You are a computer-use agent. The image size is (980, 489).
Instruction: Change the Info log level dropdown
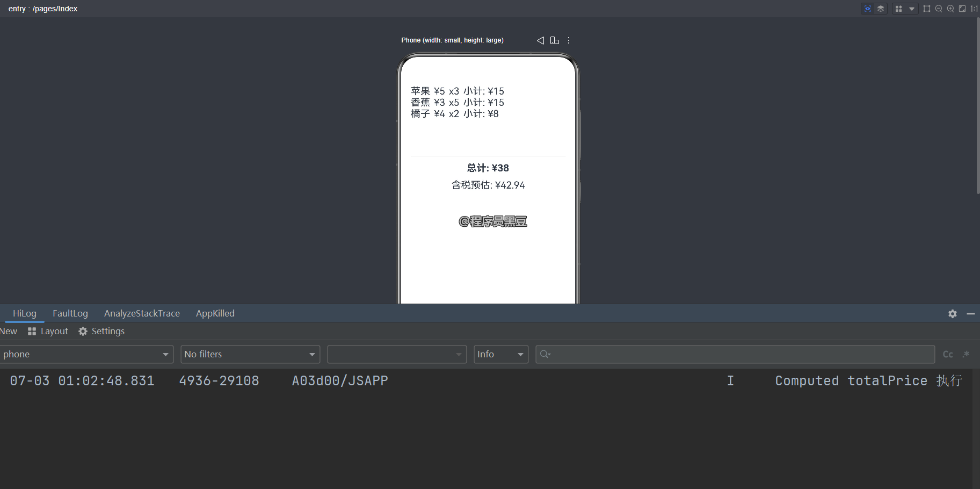[501, 354]
